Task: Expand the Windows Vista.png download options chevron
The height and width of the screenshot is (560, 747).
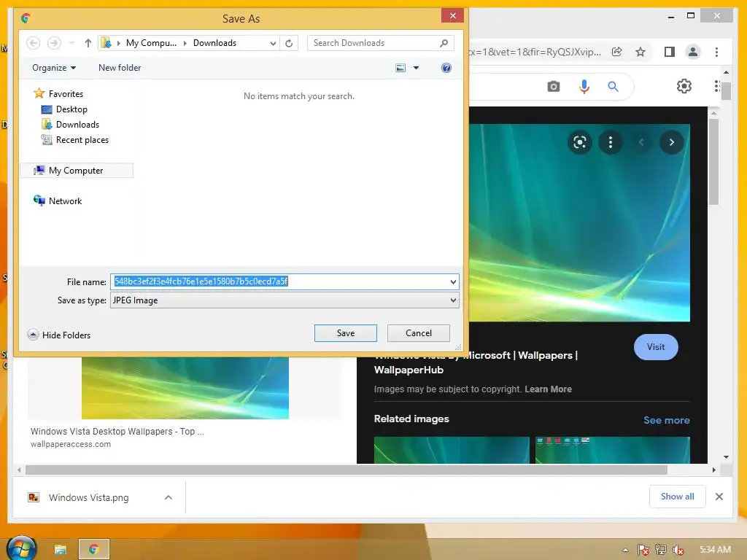Action: pyautogui.click(x=169, y=497)
